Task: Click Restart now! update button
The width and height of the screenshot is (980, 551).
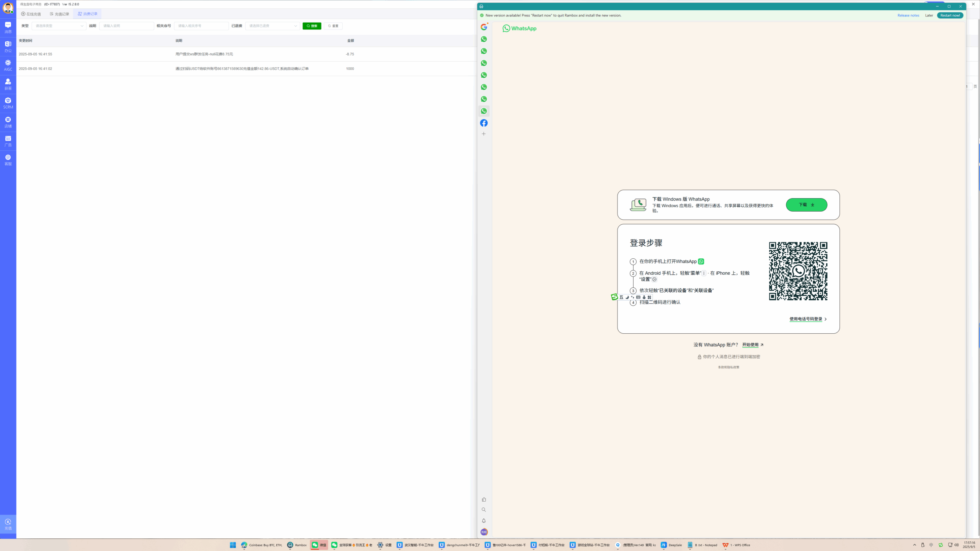Action: point(950,15)
